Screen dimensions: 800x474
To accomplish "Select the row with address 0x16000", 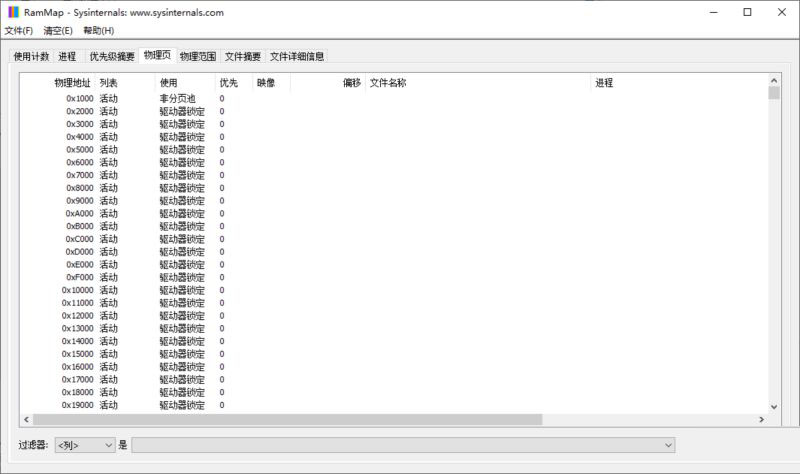I will pos(394,366).
